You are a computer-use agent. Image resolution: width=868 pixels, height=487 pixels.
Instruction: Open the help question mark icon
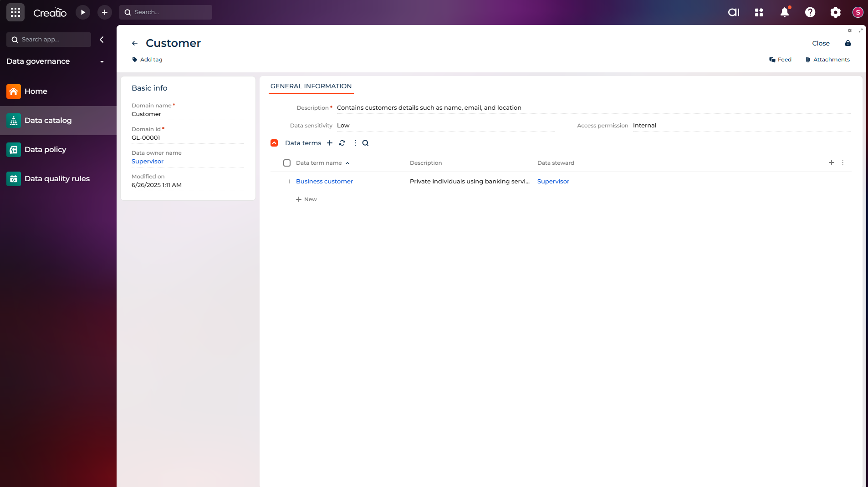click(x=810, y=12)
